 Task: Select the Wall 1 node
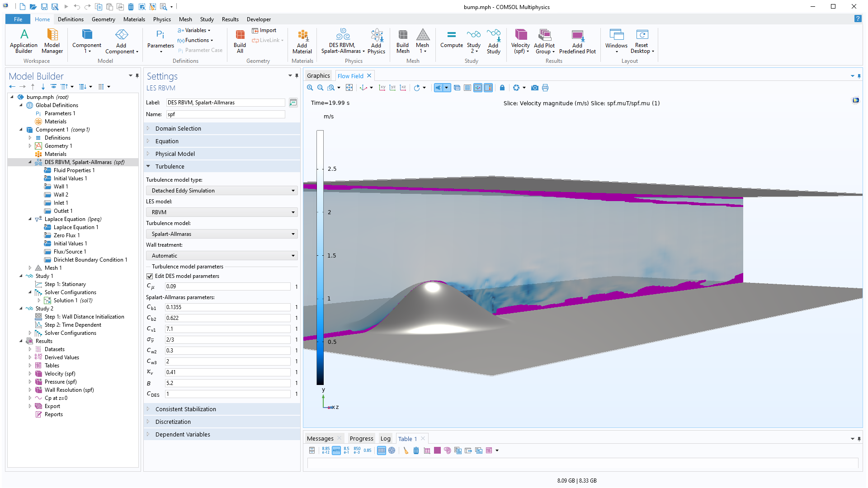(x=61, y=187)
